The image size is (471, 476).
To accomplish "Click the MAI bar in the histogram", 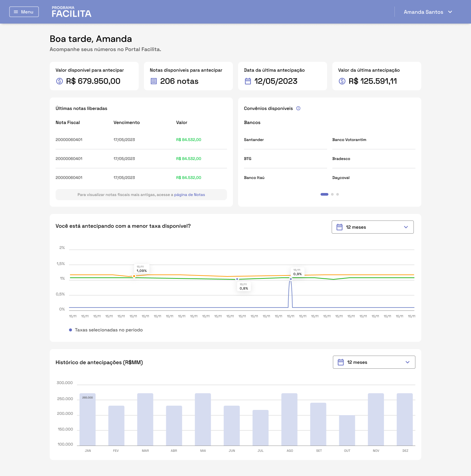I will pos(203,419).
